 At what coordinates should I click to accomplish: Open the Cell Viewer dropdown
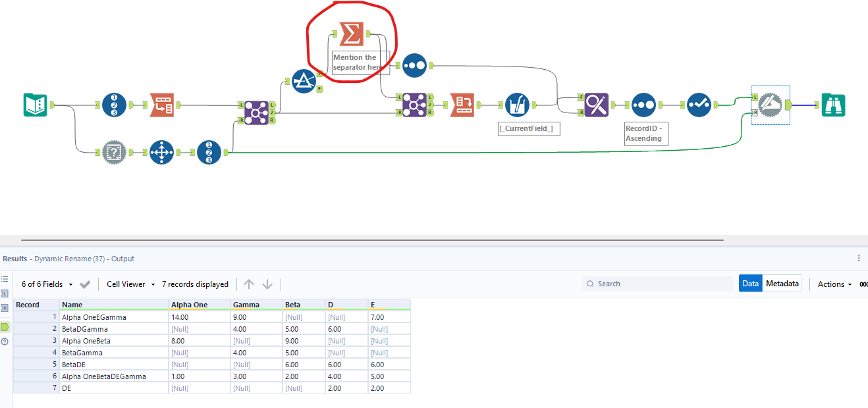tap(130, 284)
